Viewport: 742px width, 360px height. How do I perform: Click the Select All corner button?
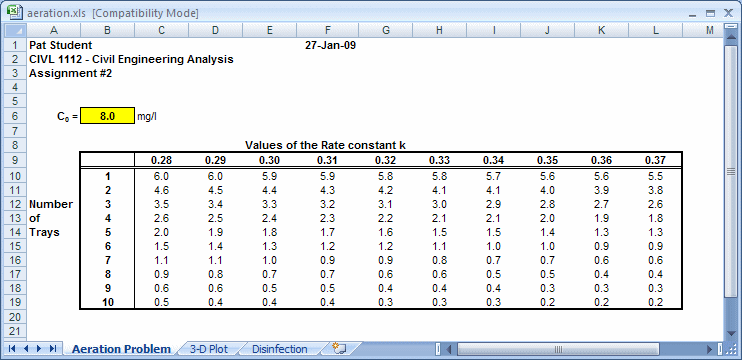(x=14, y=30)
